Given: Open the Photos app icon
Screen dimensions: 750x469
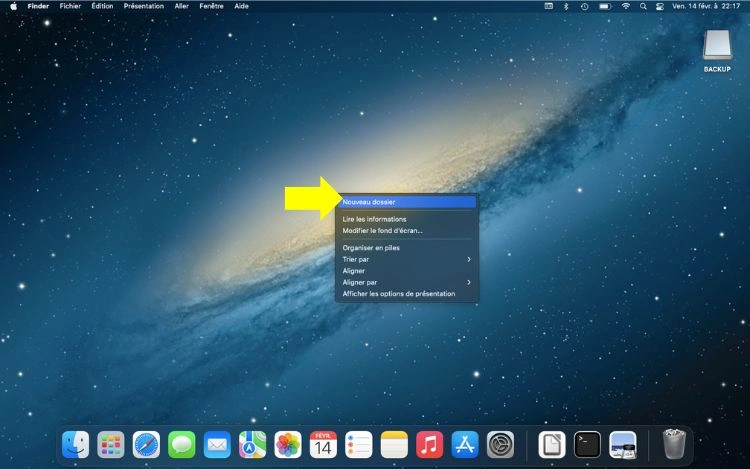Looking at the screenshot, I should [288, 444].
